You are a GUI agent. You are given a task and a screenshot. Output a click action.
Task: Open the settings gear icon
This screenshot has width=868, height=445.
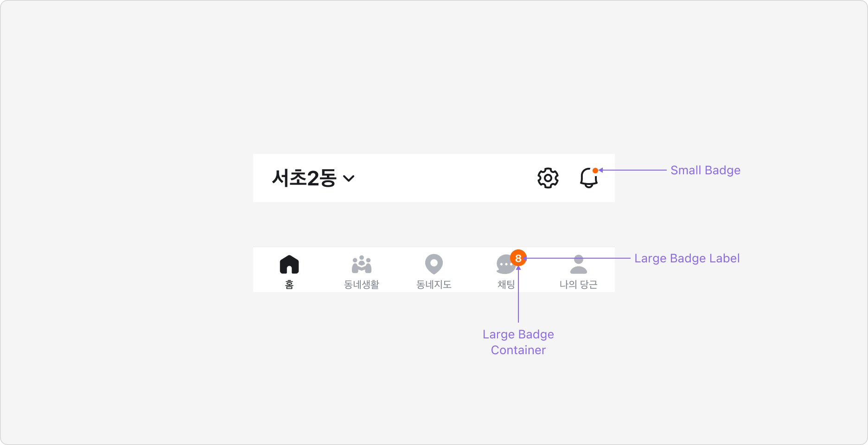(548, 178)
